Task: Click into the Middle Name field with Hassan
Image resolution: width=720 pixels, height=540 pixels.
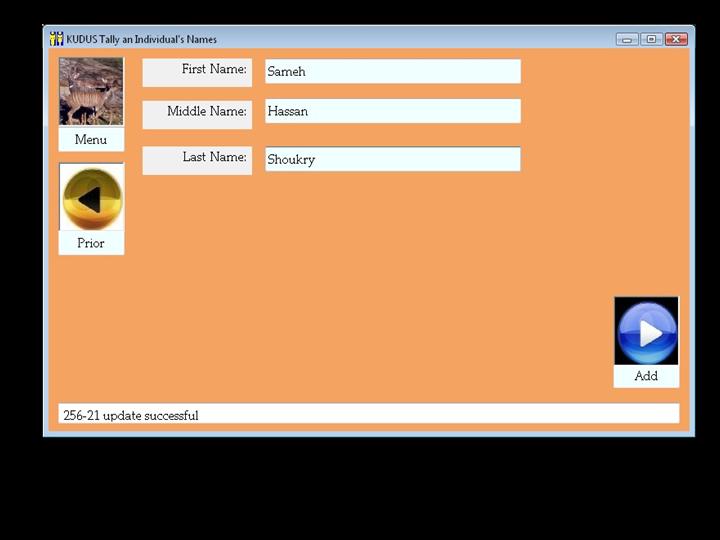Action: pos(392,112)
